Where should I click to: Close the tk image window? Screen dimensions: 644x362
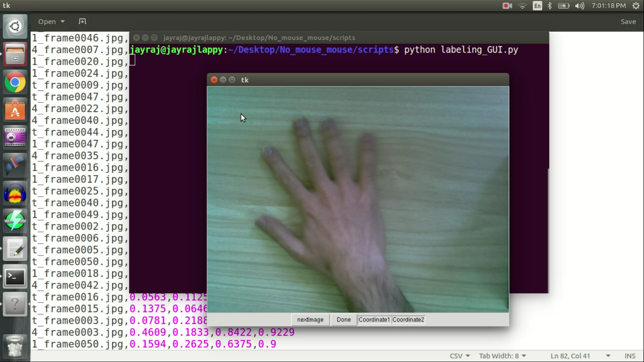[214, 80]
